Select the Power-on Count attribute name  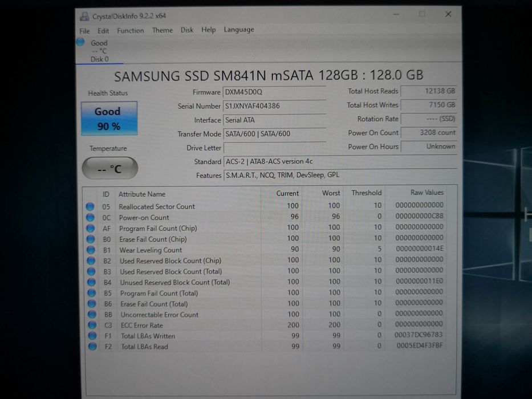pyautogui.click(x=144, y=218)
